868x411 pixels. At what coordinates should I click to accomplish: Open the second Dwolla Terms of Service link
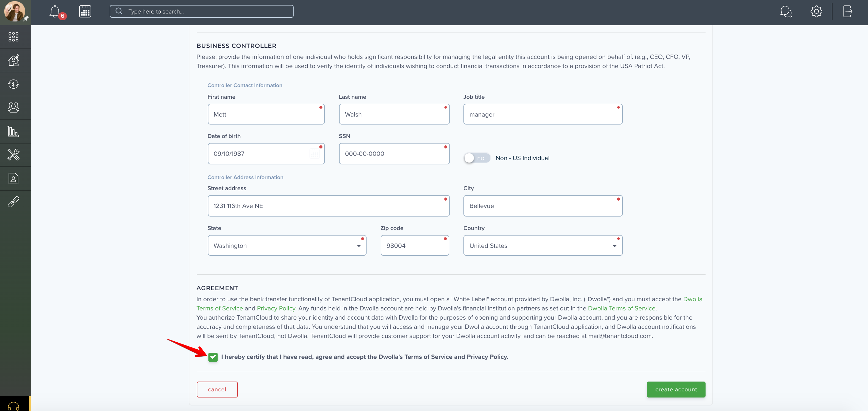(x=621, y=308)
